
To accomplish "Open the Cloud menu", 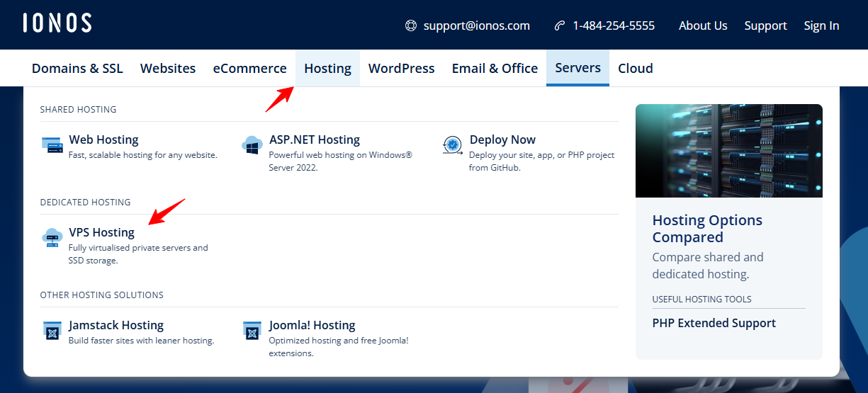I will 636,68.
